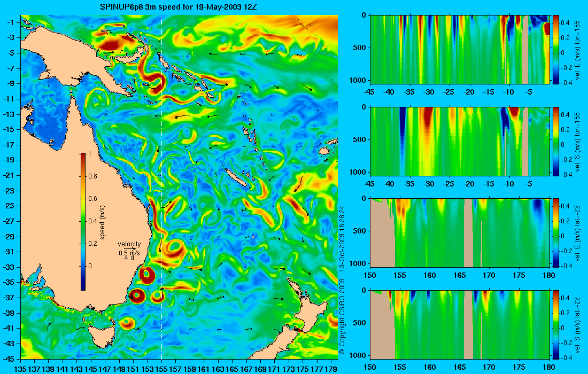This screenshot has height=374, width=588.
Task: Open the bottom "vel. S lat=-22" section plot
Action: point(460,324)
